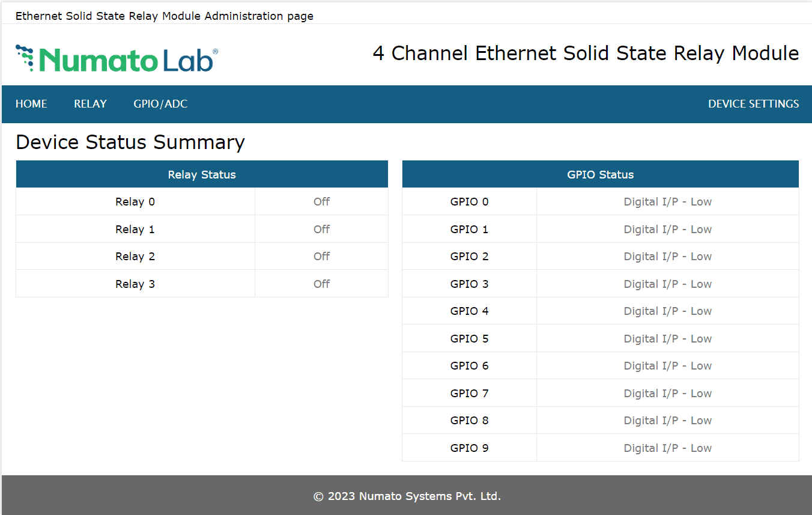Open the GPIO/ADC menu item
This screenshot has width=812, height=515.
click(x=160, y=104)
